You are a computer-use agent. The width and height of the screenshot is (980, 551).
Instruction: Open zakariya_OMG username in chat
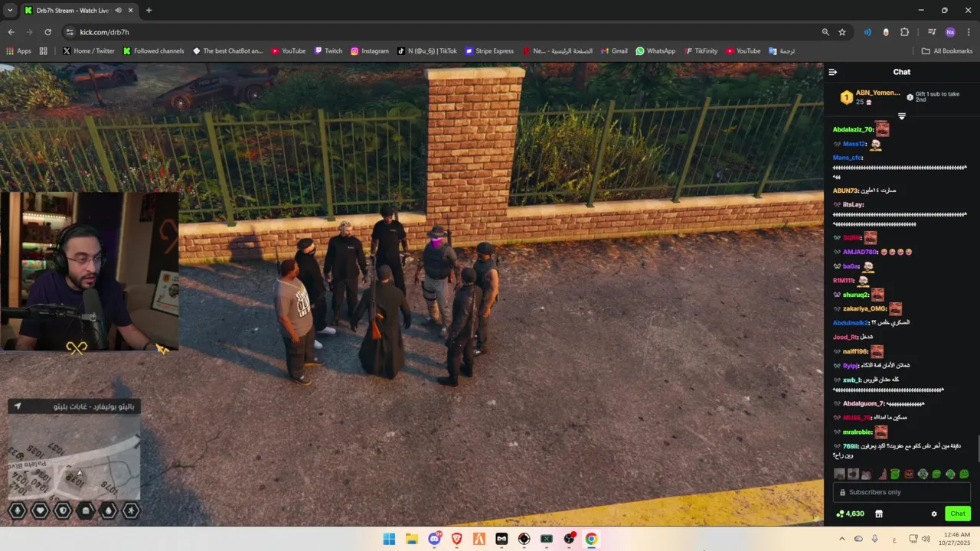click(864, 308)
